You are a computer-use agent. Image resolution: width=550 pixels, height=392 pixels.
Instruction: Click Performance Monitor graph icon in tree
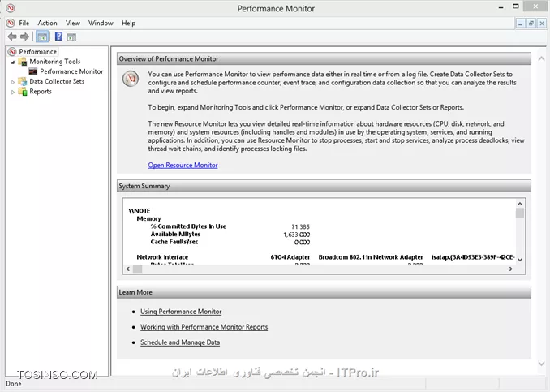point(33,71)
